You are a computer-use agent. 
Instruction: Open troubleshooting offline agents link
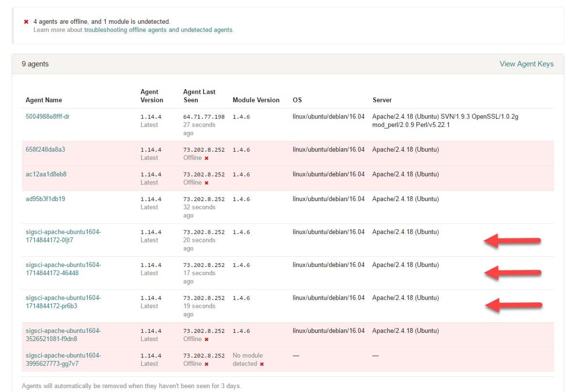pos(126,30)
